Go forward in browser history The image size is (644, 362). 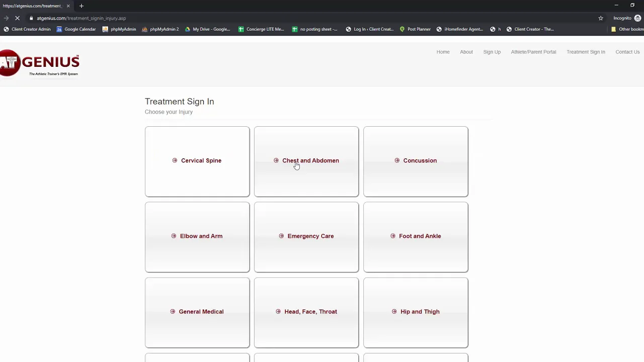coord(6,18)
